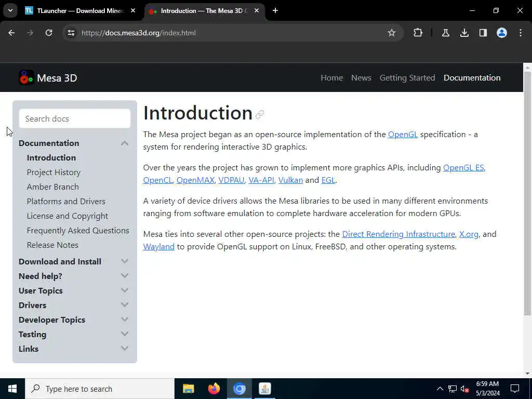
Task: Open the Chrome Labs flask icon
Action: (x=445, y=33)
